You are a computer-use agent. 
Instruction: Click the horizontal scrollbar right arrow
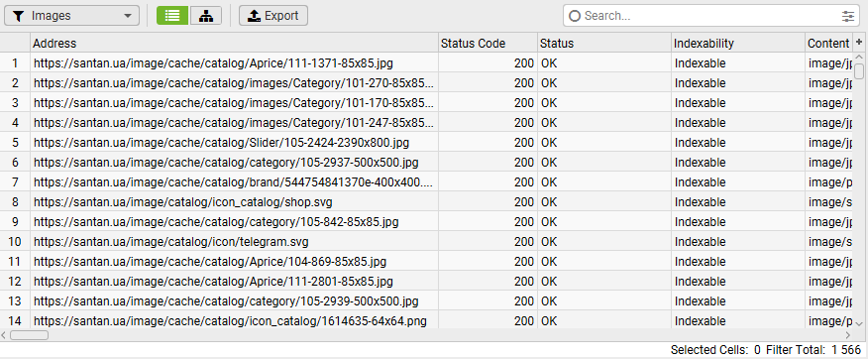click(x=848, y=335)
